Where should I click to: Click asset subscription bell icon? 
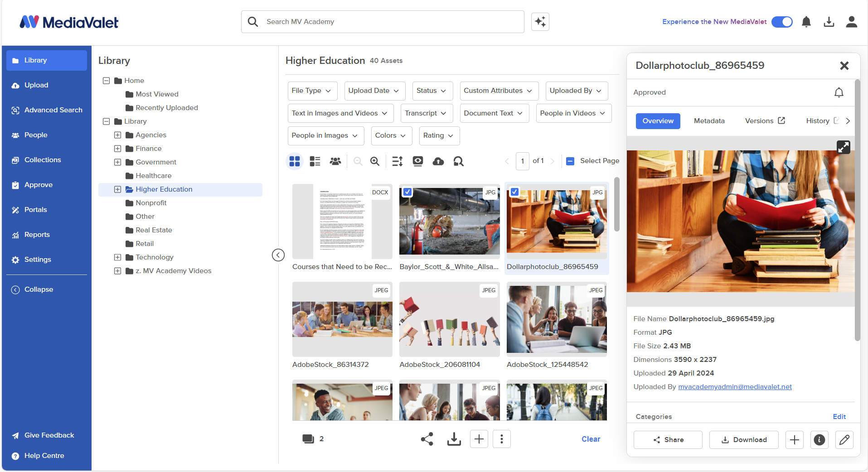tap(839, 92)
